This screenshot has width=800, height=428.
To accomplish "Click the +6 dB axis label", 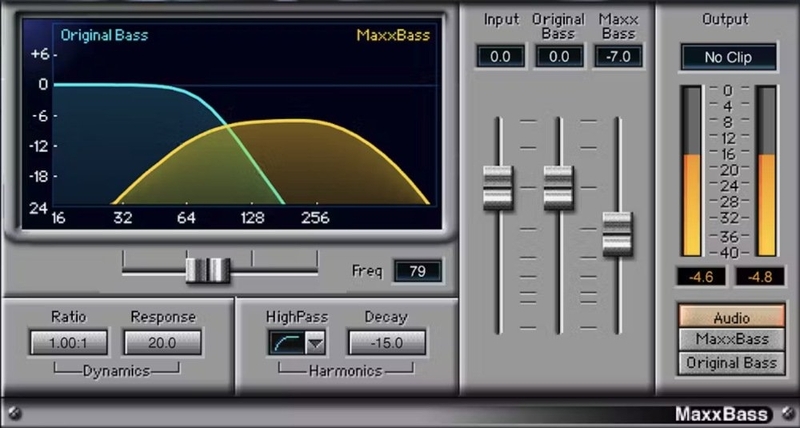I will pos(40,54).
